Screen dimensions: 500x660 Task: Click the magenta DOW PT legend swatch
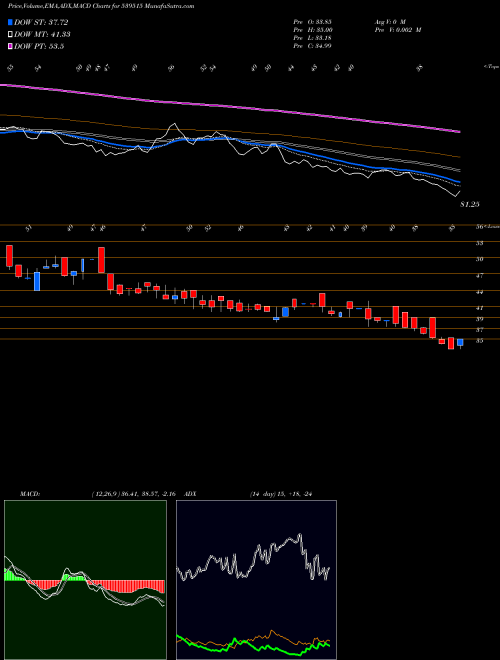11,46
